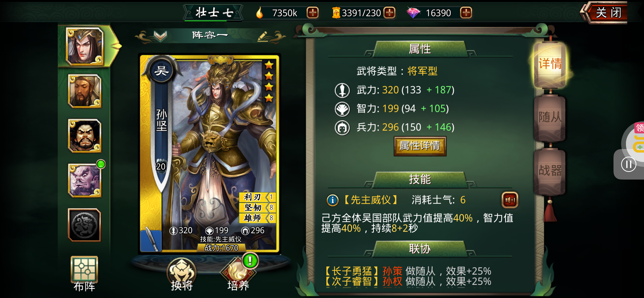The image size is (644, 298).
Task: Open the 属性详情 attribute details button
Action: 420,146
